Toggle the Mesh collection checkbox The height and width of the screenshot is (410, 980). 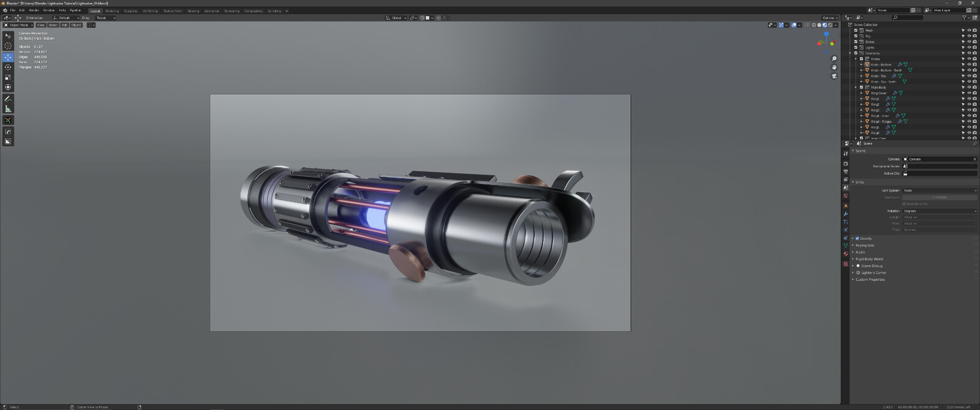pos(856,31)
